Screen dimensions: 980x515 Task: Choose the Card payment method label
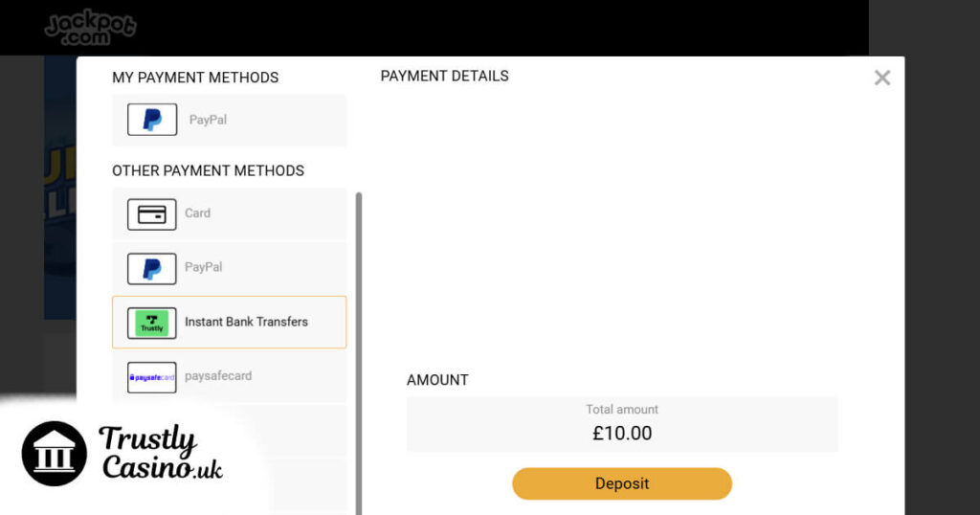point(197,213)
